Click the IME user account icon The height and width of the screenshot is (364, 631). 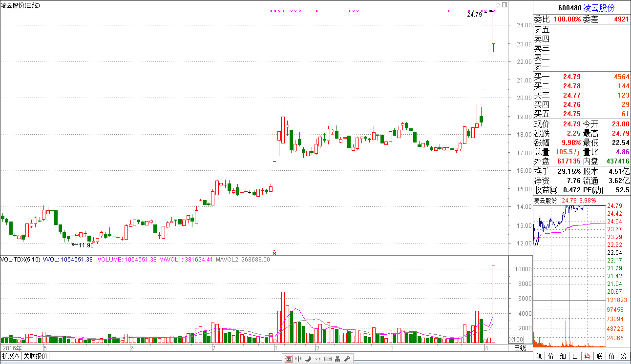[337, 359]
